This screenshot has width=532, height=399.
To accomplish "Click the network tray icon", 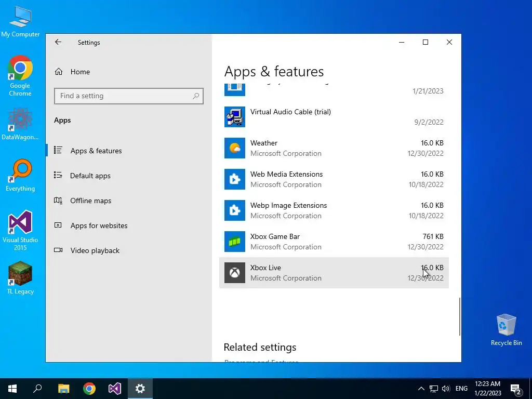I will [x=434, y=389].
